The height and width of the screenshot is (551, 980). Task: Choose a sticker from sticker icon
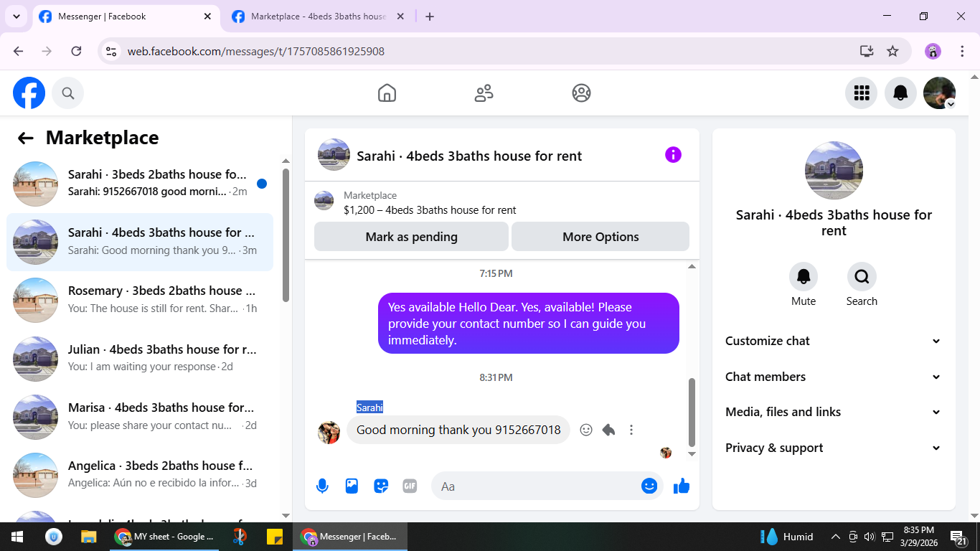click(x=381, y=486)
